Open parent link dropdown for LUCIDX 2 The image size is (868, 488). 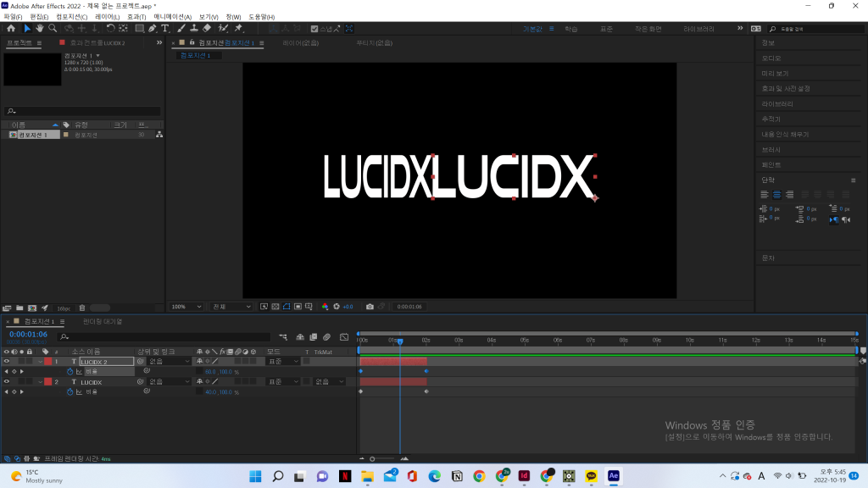170,361
